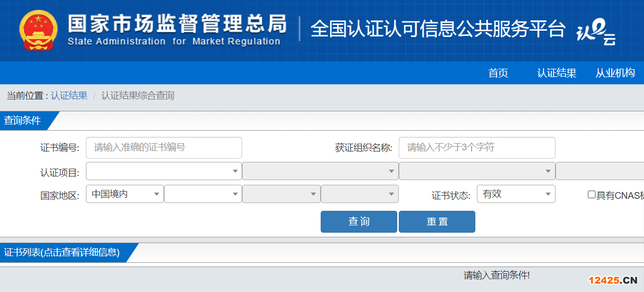Click the 认证结果 breadcrumb link
The height and width of the screenshot is (292, 644).
[x=69, y=96]
